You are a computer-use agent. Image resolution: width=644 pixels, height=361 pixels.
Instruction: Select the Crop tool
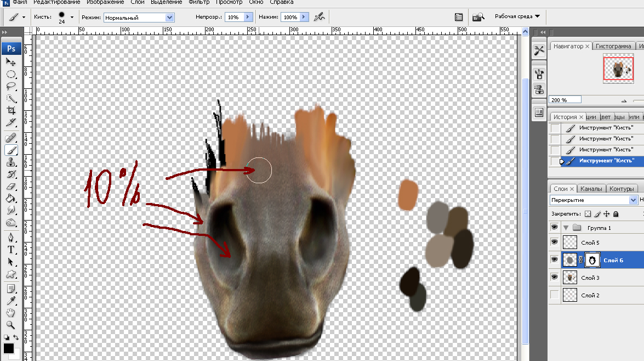(11, 110)
